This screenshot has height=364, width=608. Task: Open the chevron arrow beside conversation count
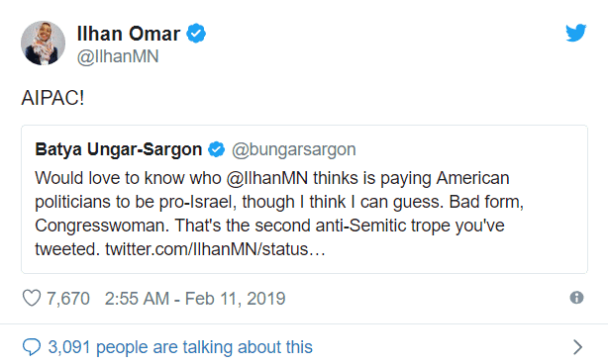click(577, 347)
